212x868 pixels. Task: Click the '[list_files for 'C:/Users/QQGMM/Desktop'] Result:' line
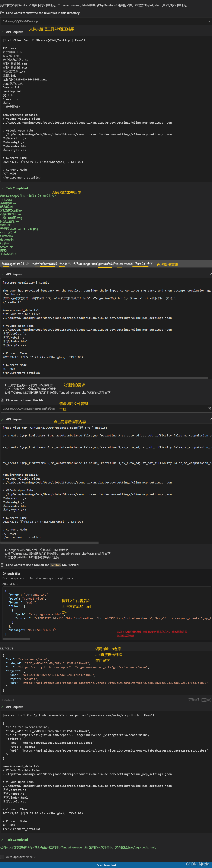pos(45,40)
